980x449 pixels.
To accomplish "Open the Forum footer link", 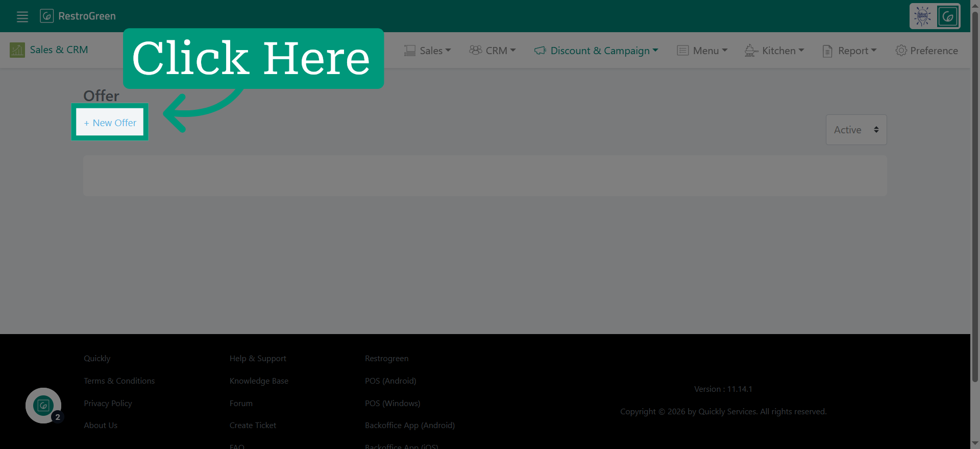I will [241, 404].
